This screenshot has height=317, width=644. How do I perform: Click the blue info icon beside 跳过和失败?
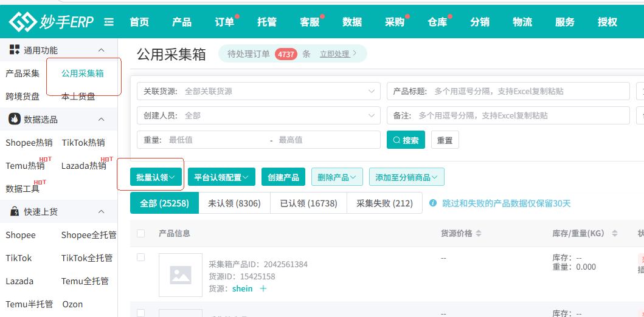432,203
